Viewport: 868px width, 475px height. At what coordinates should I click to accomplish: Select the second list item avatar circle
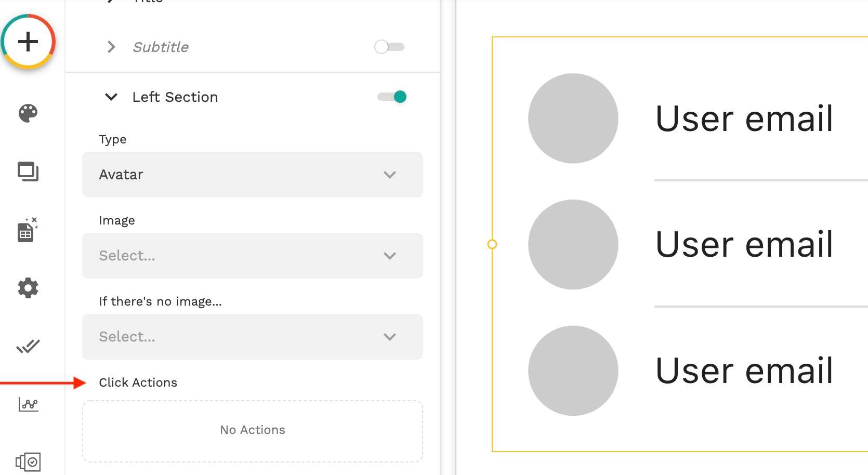click(573, 244)
